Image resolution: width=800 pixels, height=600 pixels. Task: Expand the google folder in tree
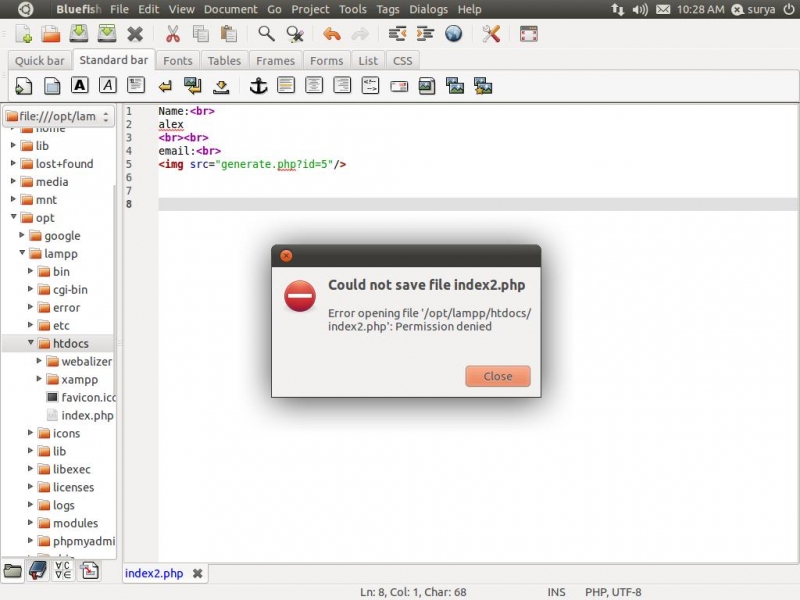click(x=23, y=236)
